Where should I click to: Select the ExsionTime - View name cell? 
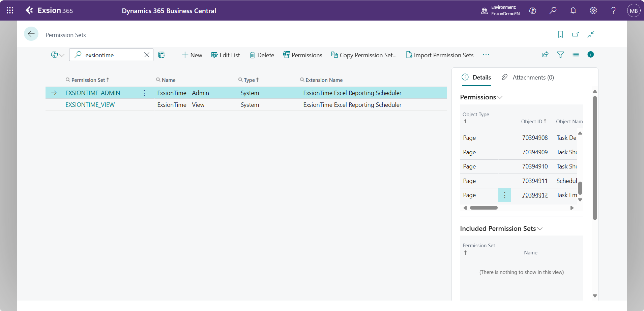(181, 105)
